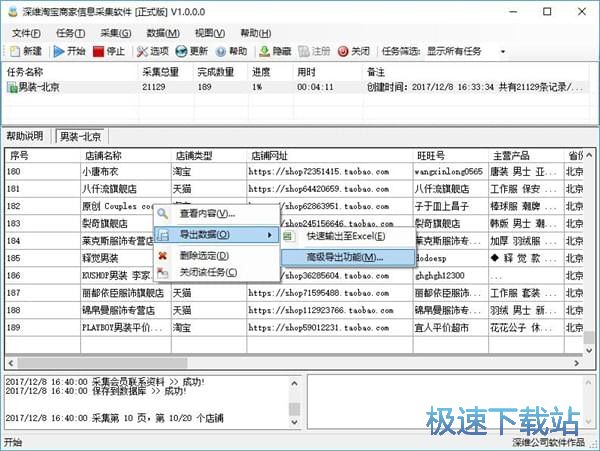The image size is (600, 451).
Task: Select row with shop 八仟流旗舰店
Action: click(x=294, y=189)
